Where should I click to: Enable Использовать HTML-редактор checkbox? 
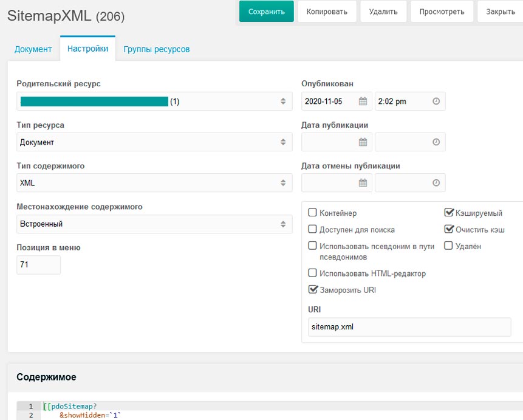312,273
